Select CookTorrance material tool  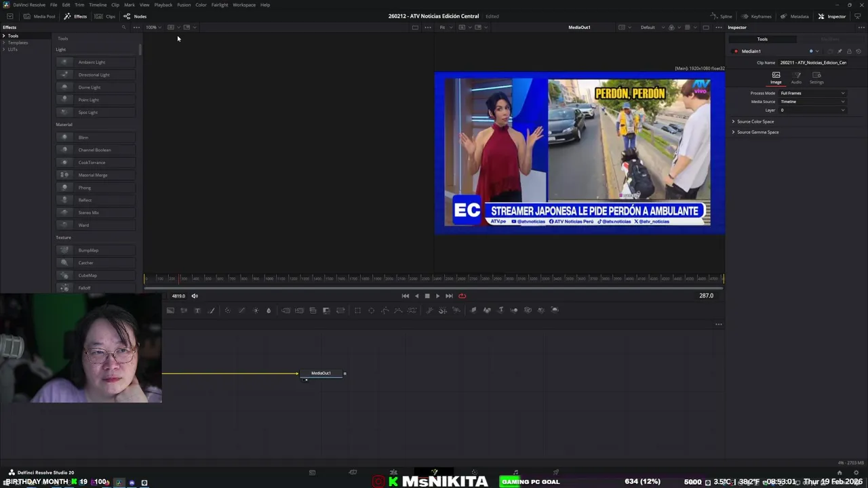point(96,163)
